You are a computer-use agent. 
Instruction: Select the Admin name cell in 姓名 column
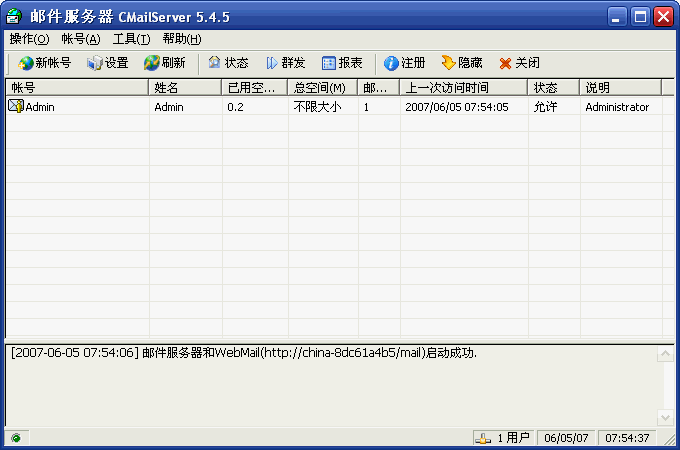169,107
